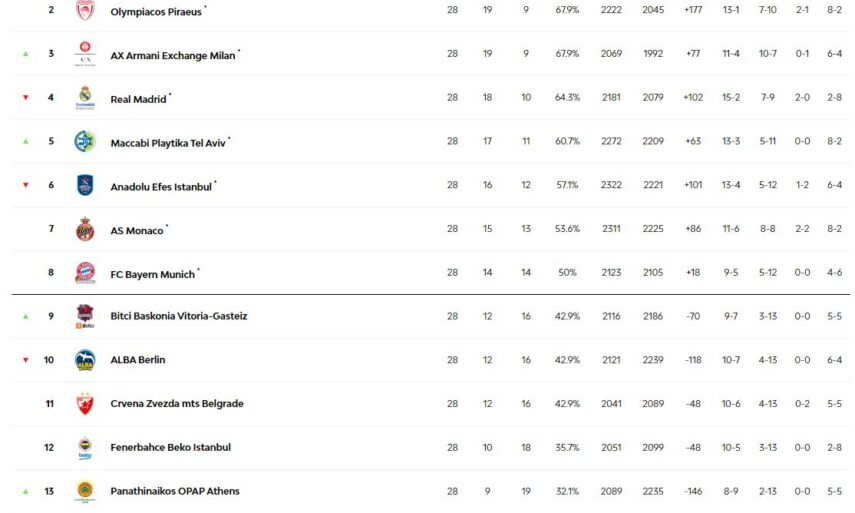855x513 pixels.
Task: Click the Olympiacos Piraeus club logo
Action: tap(85, 11)
